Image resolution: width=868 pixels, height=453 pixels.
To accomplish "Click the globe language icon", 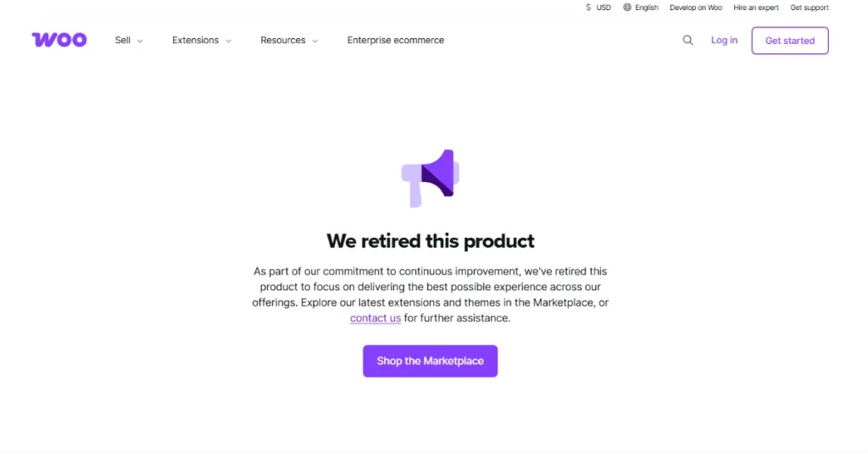I will coord(627,8).
